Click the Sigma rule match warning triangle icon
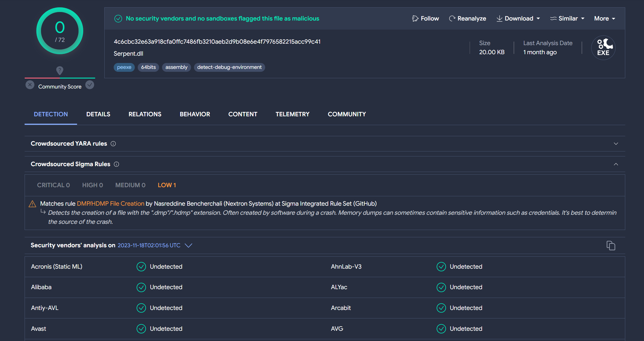This screenshot has height=341, width=644. [x=33, y=204]
